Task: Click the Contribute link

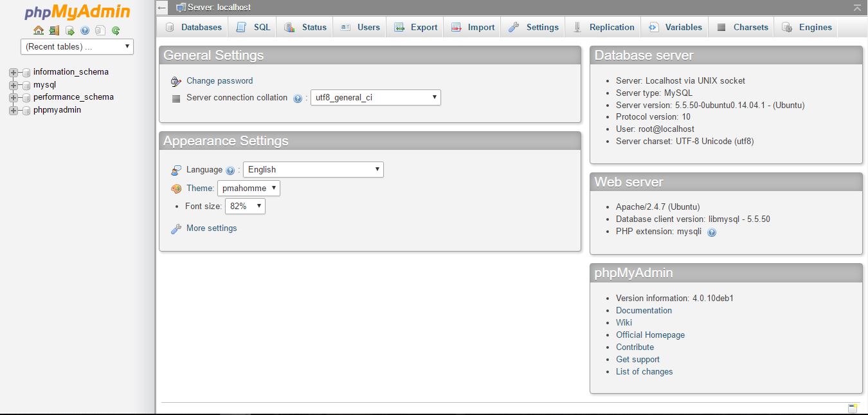Action: (635, 347)
